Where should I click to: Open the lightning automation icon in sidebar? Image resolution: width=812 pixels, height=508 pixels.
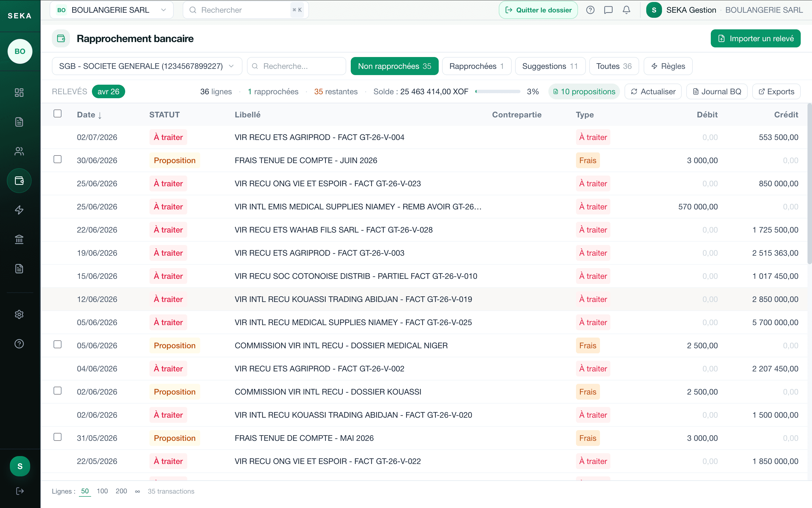(19, 210)
